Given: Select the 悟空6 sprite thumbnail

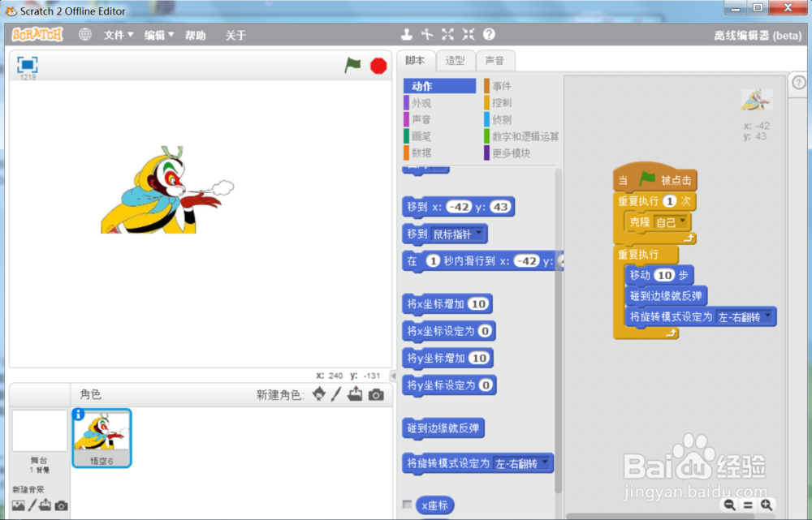Looking at the screenshot, I should [x=101, y=438].
